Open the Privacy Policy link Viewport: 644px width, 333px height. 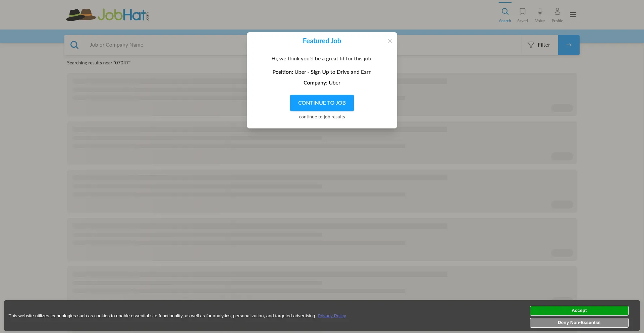pos(331,316)
